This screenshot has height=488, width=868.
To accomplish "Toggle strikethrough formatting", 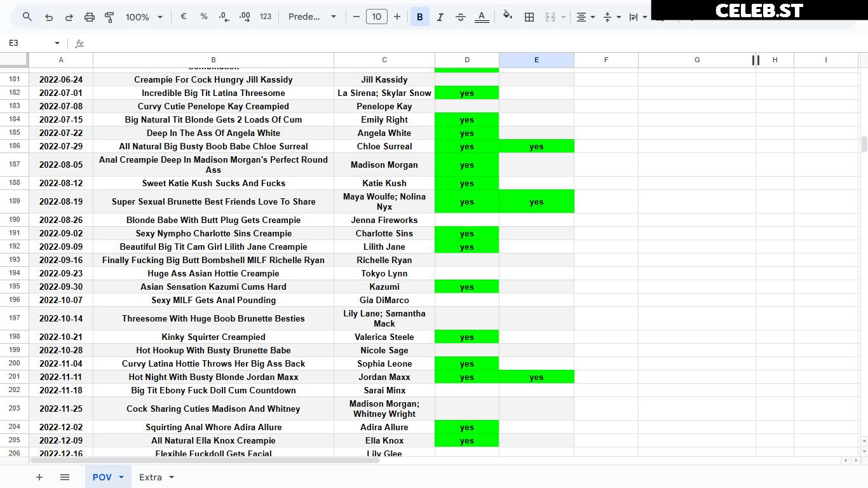I will (461, 17).
